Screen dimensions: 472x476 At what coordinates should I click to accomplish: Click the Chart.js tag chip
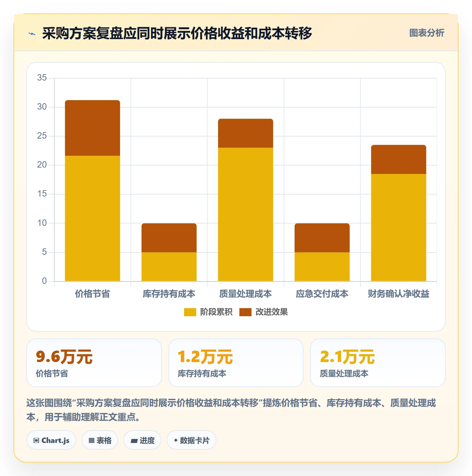click(51, 440)
